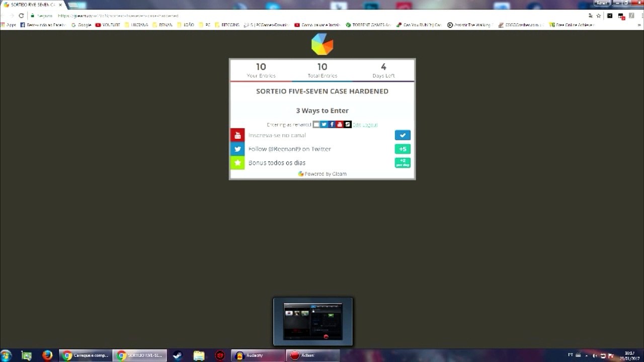Viewport: 644px width, 362px height.
Task: Click the Action! window preview thumbnail
Action: (x=313, y=322)
